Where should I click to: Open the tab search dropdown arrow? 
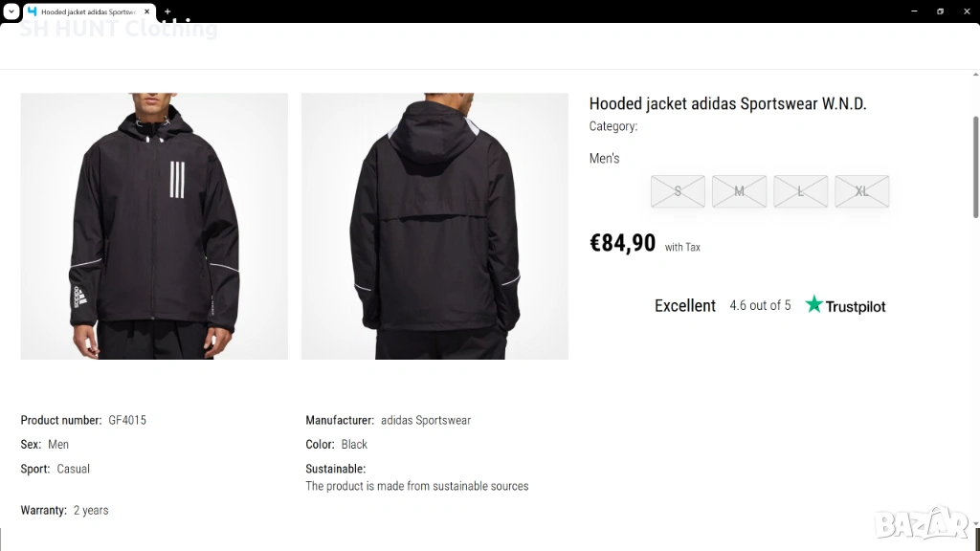point(11,11)
